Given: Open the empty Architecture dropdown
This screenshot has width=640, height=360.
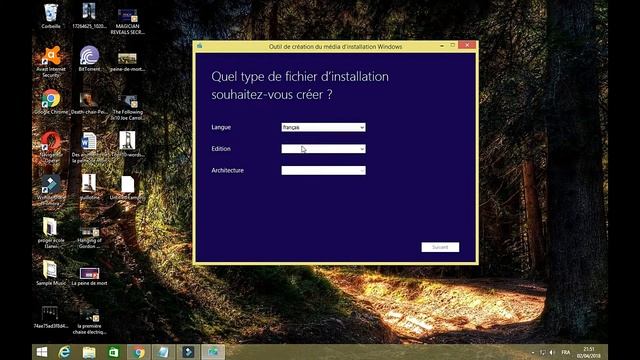Looking at the screenshot, I should click(323, 171).
